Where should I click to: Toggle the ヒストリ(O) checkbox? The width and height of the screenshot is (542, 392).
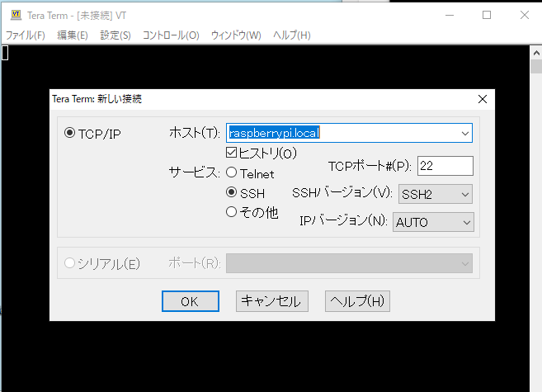point(231,153)
